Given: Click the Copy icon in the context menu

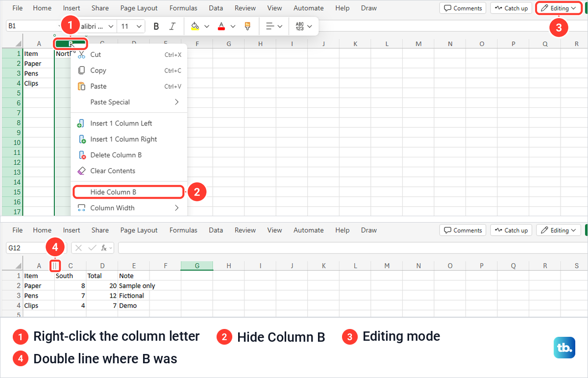Looking at the screenshot, I should (x=81, y=71).
